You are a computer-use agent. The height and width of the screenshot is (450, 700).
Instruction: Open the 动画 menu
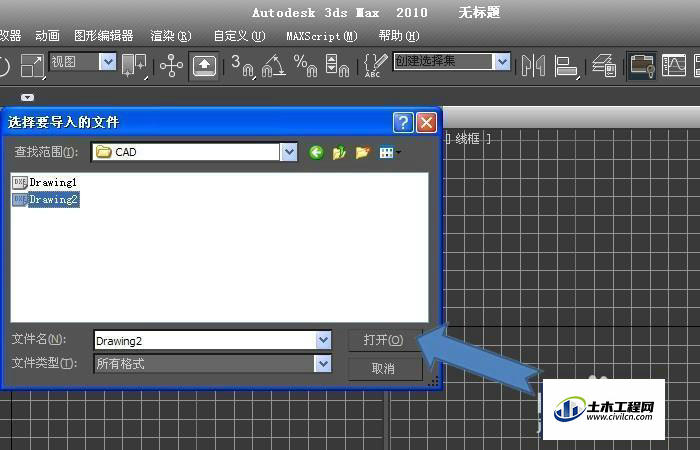(x=47, y=36)
